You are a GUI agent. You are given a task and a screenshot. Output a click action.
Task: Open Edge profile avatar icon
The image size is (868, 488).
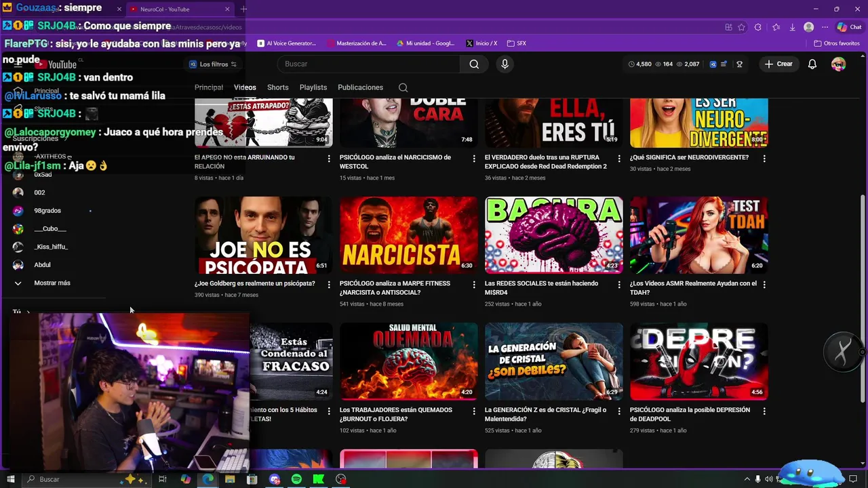tap(808, 27)
